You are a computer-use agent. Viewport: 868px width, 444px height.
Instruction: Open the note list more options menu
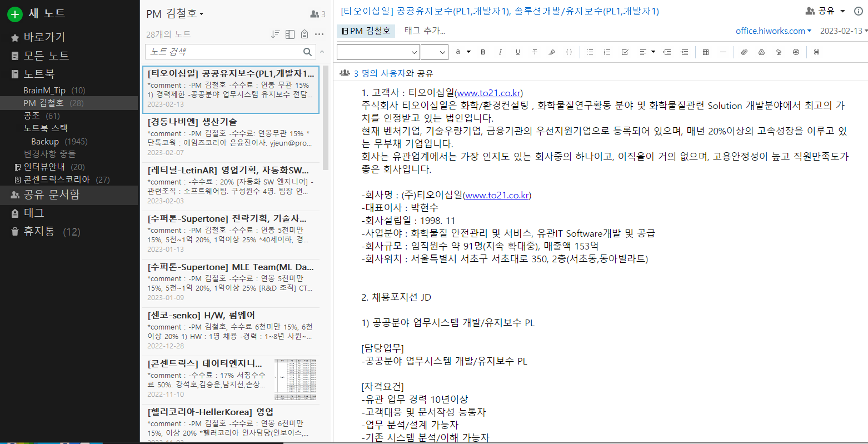click(319, 34)
